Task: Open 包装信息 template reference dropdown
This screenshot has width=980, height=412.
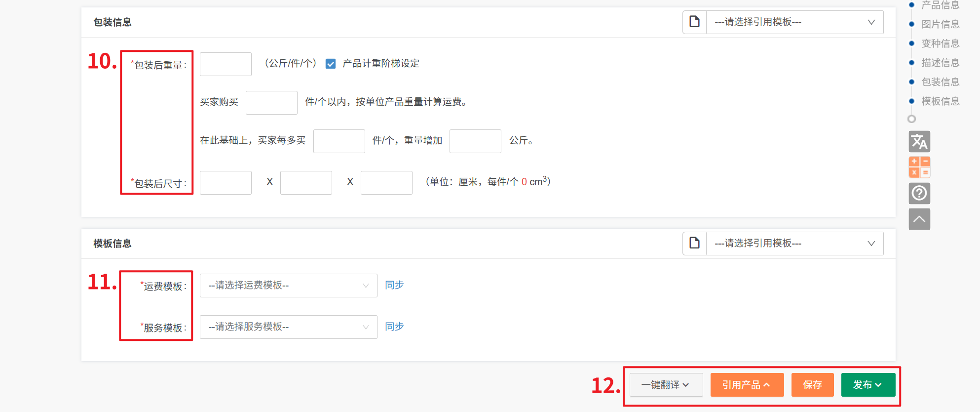Action: pos(794,22)
